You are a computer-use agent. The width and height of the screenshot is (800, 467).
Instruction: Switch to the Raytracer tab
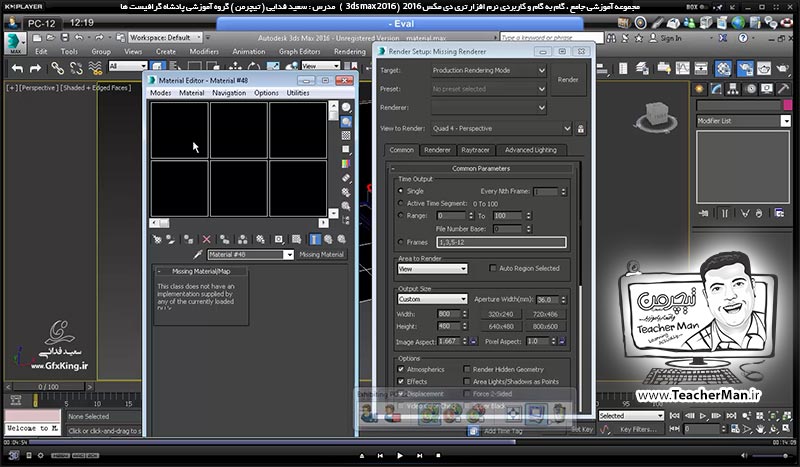475,150
